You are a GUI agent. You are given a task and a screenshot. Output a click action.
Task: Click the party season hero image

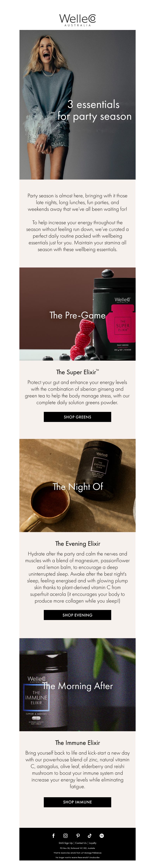coord(77,104)
